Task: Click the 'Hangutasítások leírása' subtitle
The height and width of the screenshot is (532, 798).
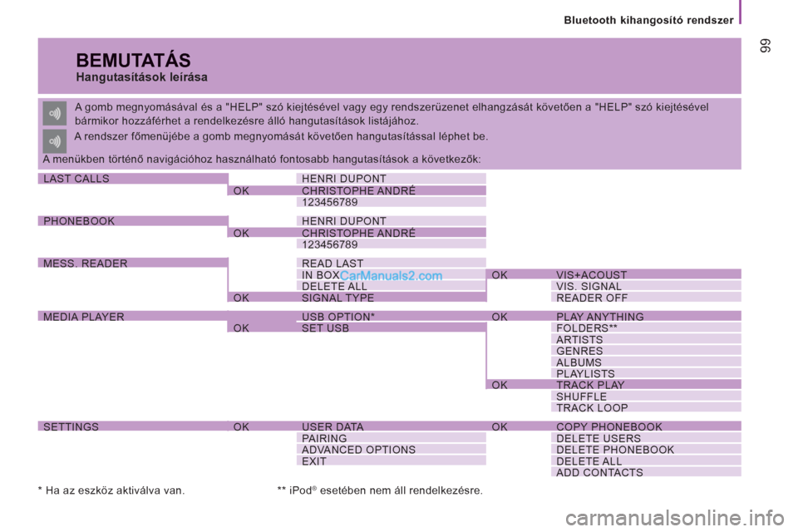Action: tap(141, 77)
